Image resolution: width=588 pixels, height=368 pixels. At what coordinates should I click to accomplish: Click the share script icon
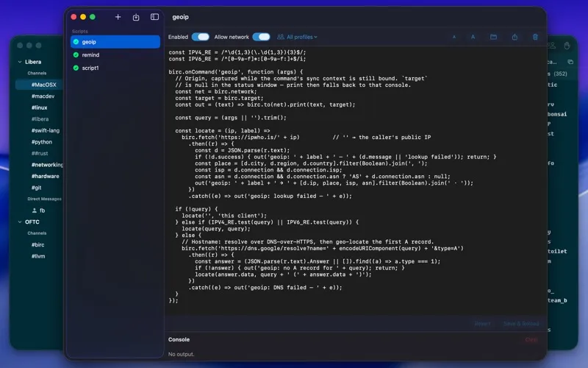click(514, 37)
